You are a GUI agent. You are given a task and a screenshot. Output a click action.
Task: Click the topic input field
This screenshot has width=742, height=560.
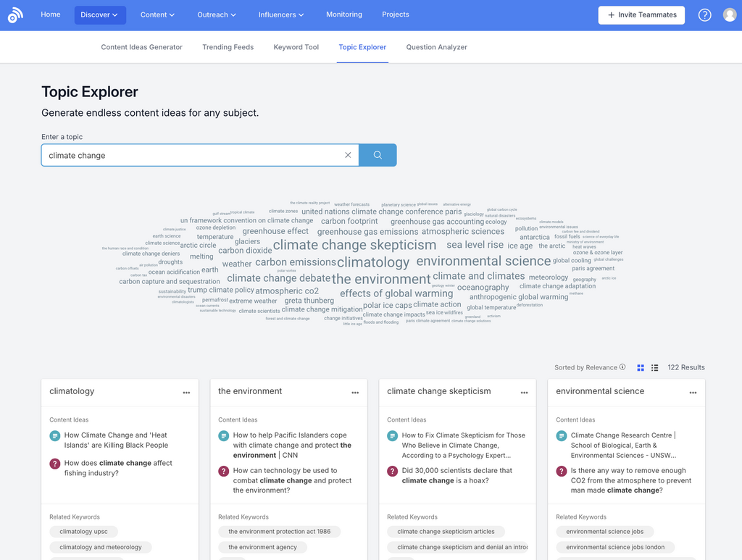pos(192,155)
